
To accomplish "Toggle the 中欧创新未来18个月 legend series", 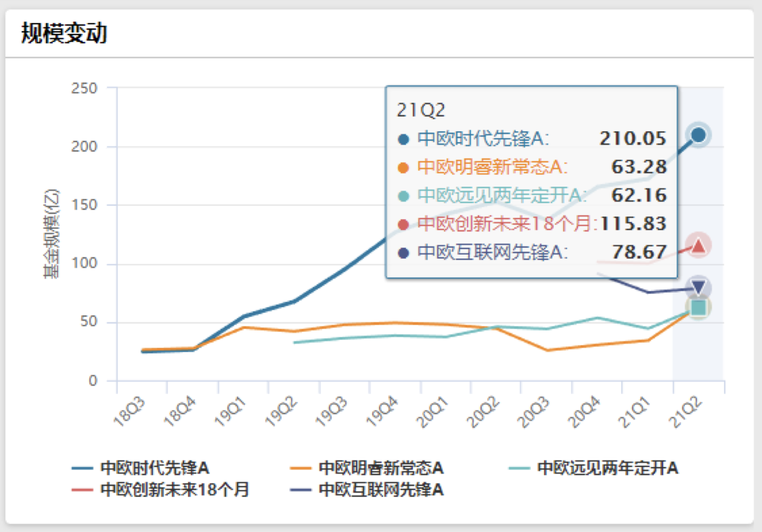I will click(x=160, y=490).
